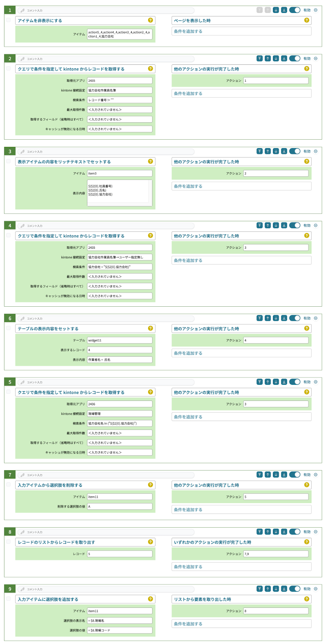
Task: Edit 表示内容 field 作業者名 = 氏名
Action: [120, 359]
